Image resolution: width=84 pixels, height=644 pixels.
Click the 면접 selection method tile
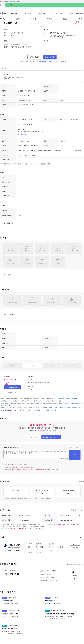pos(32,366)
